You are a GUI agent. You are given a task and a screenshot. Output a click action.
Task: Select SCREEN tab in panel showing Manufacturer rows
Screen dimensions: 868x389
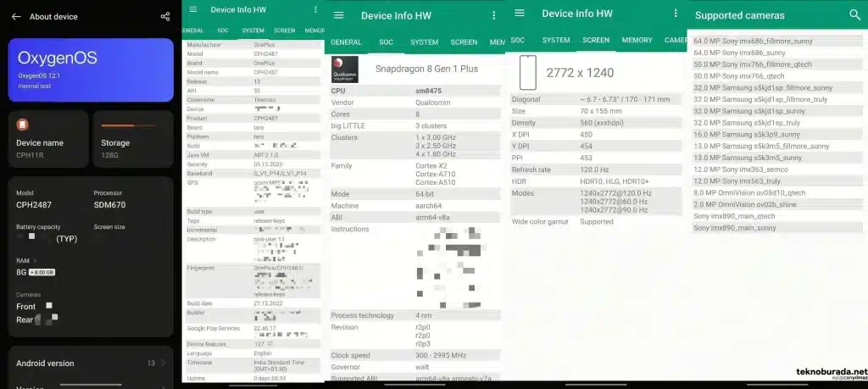click(284, 31)
